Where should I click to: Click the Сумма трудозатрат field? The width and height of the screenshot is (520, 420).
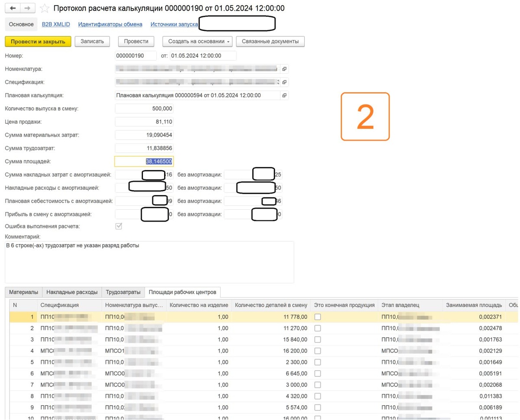point(144,148)
